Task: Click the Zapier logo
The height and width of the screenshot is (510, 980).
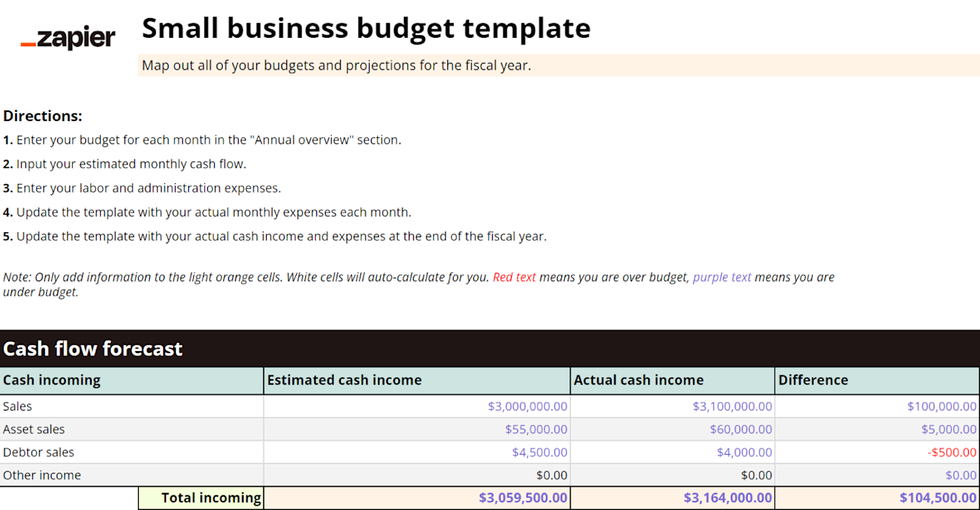Action: [68, 38]
